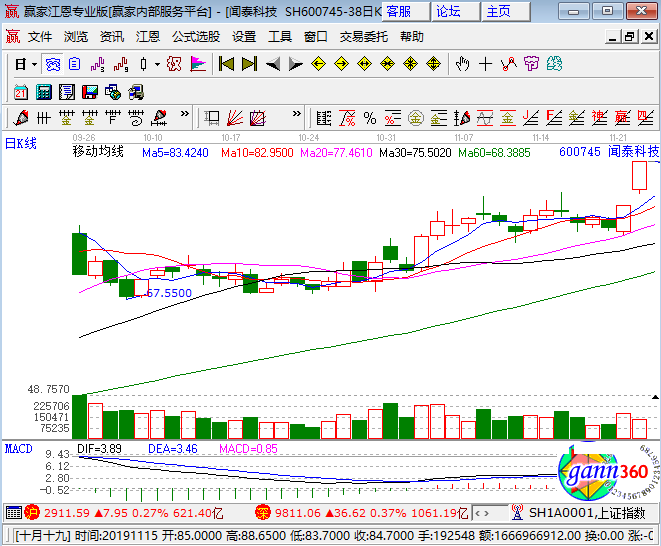Expand hidden Gann-tool toolbar chevron
661x546 pixels.
297,113
